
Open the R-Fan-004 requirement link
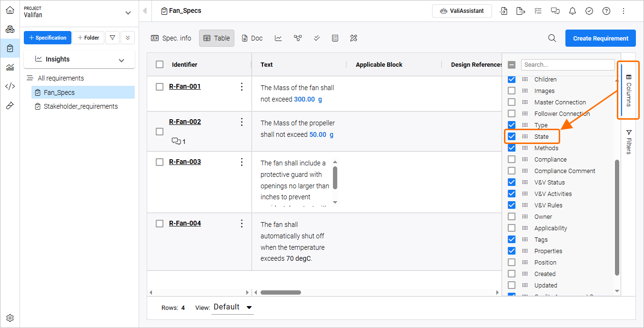tap(185, 223)
